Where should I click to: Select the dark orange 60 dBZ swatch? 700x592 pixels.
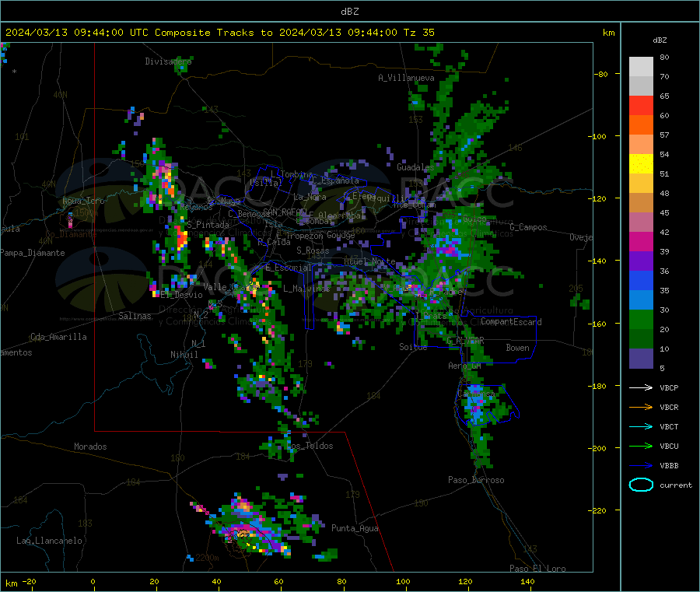pos(641,125)
